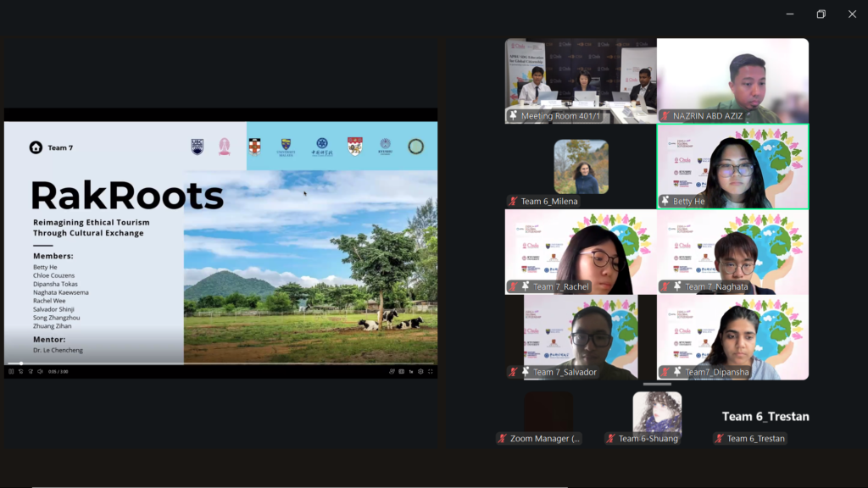Screen dimensions: 868x488
Task: Click the "Team 7" label on the slide
Action: [60, 147]
